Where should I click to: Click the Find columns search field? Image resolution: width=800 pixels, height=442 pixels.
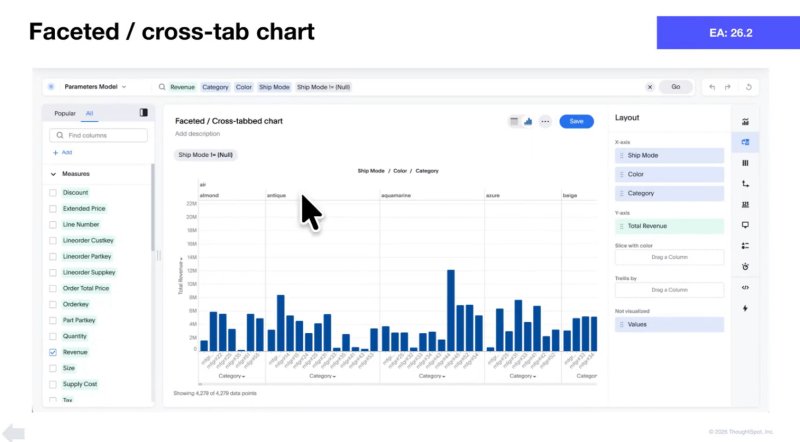click(x=98, y=135)
